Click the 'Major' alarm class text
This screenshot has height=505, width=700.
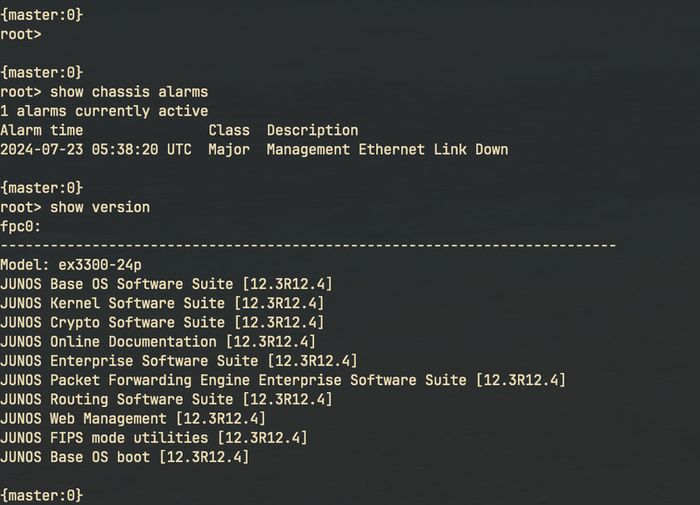[229, 150]
